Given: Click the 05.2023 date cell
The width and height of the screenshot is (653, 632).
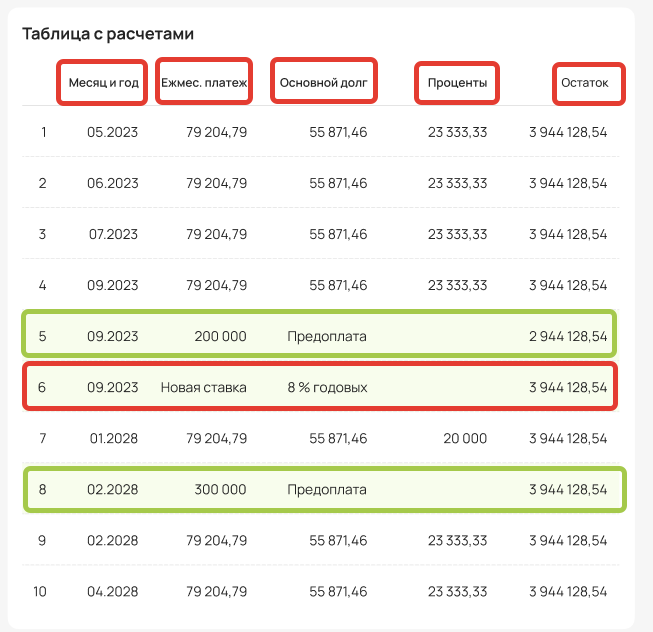Looking at the screenshot, I should 112,131.
